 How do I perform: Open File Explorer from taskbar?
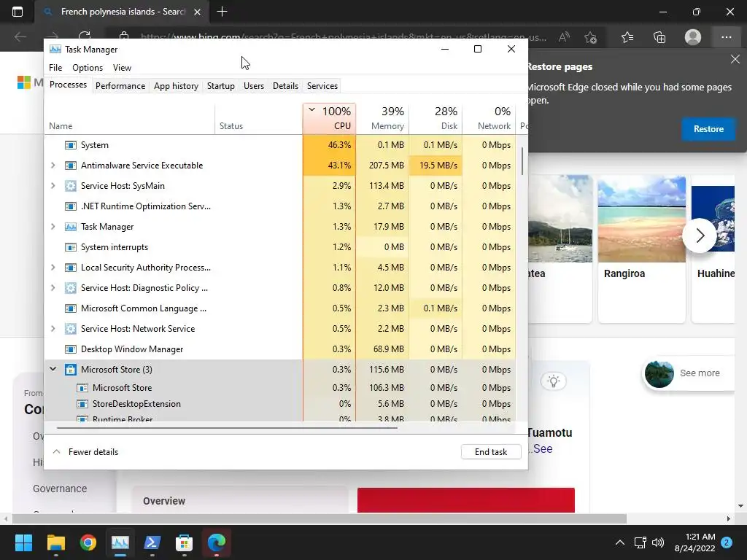pos(55,542)
